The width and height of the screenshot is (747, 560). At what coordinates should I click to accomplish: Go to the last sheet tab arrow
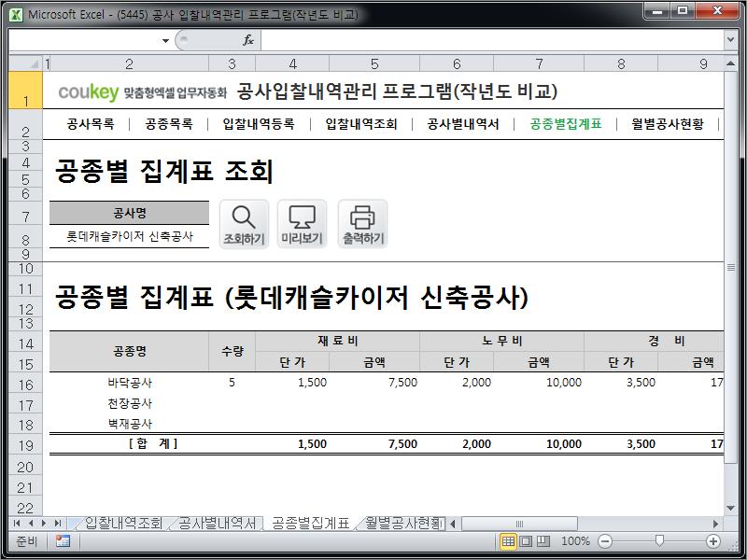58,524
